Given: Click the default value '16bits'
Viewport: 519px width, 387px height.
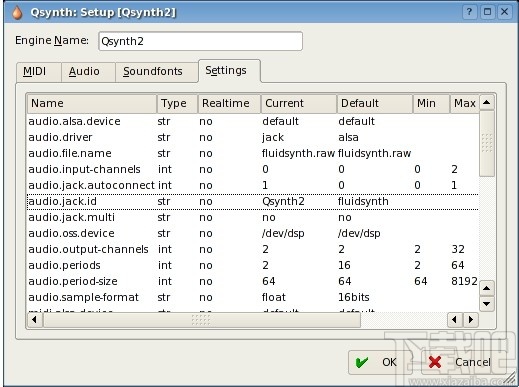Looking at the screenshot, I should 354,297.
